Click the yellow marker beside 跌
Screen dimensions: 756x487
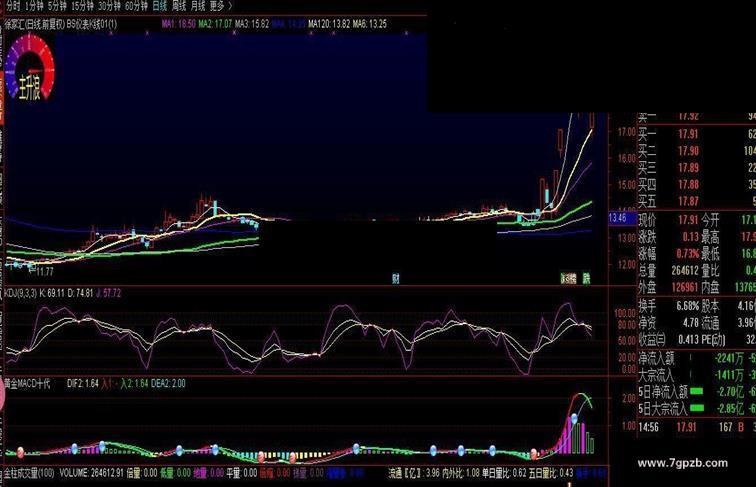(568, 278)
